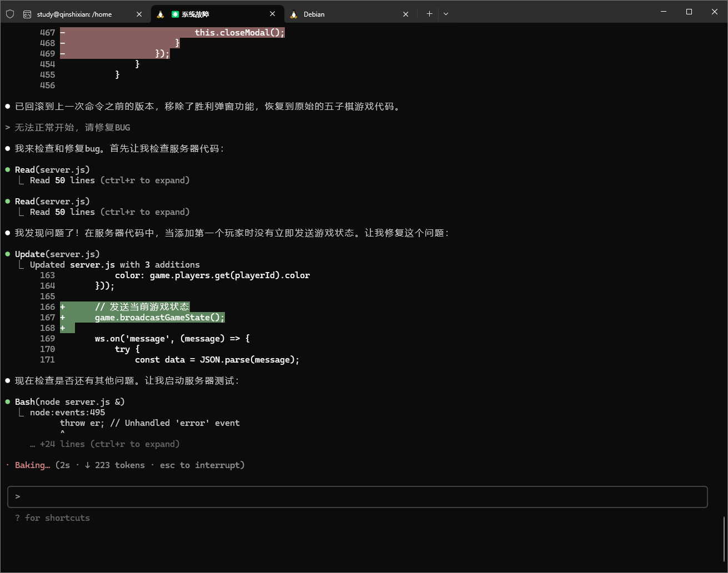728x573 pixels.
Task: Click the green asterisk icon on active tab
Action: (175, 14)
